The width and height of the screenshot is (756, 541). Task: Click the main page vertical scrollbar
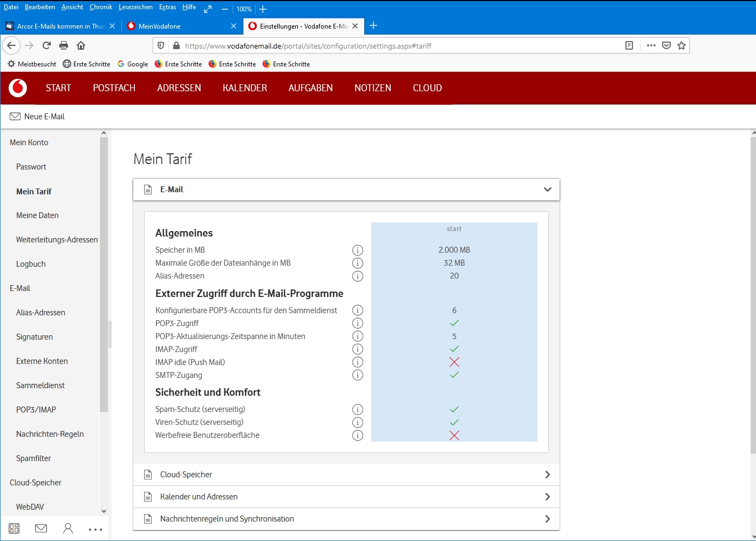point(753,295)
